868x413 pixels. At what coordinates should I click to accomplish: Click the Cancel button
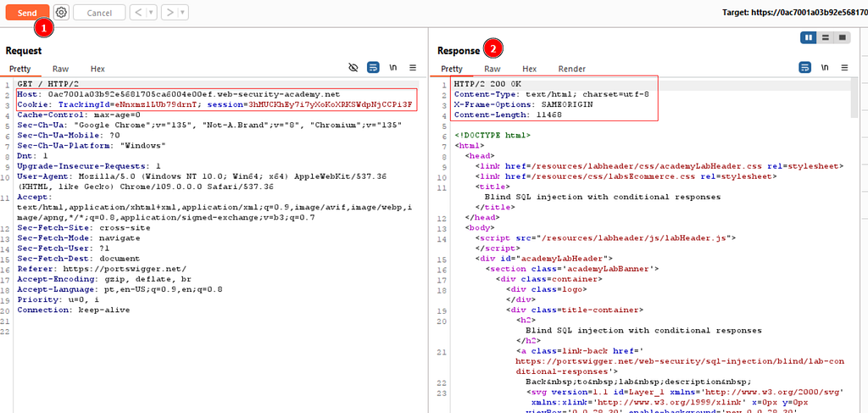(x=100, y=13)
